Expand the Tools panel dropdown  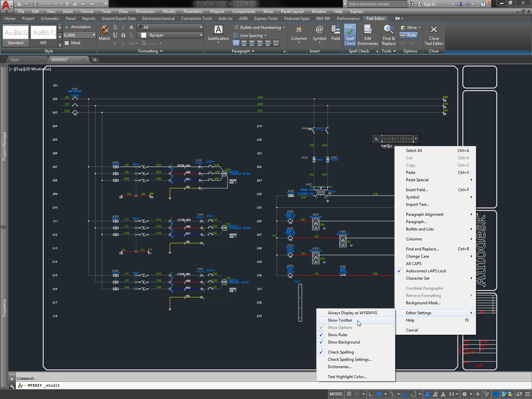pyautogui.click(x=389, y=51)
